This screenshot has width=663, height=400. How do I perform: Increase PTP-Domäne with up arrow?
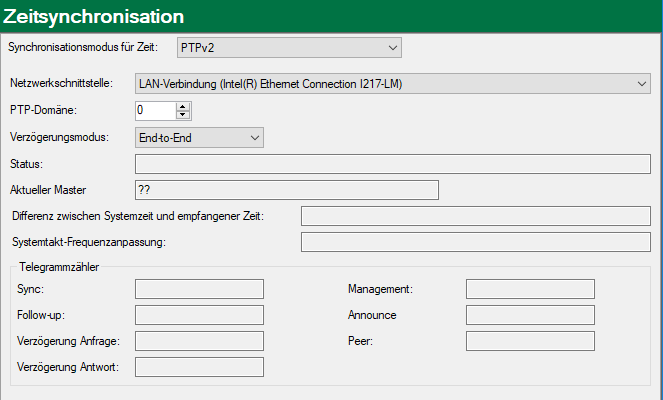(x=183, y=105)
